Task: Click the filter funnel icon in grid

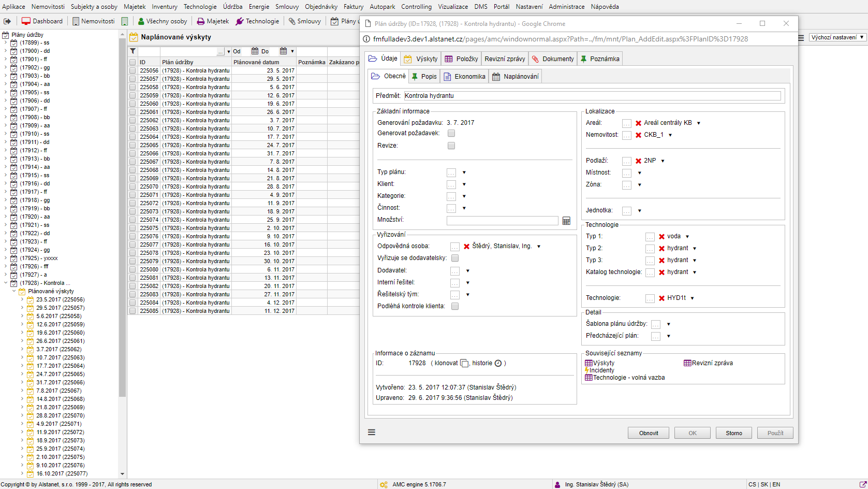Action: tap(133, 51)
